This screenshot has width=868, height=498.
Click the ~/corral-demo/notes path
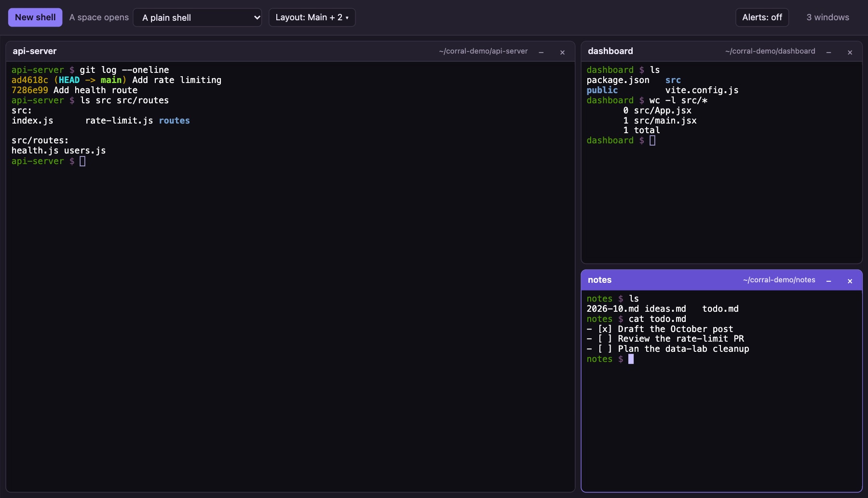pyautogui.click(x=779, y=280)
